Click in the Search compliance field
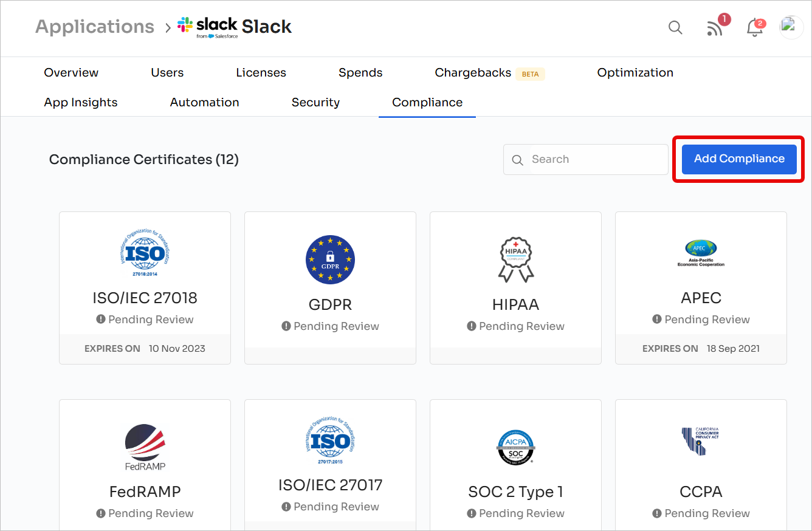Screen dimensions: 812x531 (x=585, y=159)
